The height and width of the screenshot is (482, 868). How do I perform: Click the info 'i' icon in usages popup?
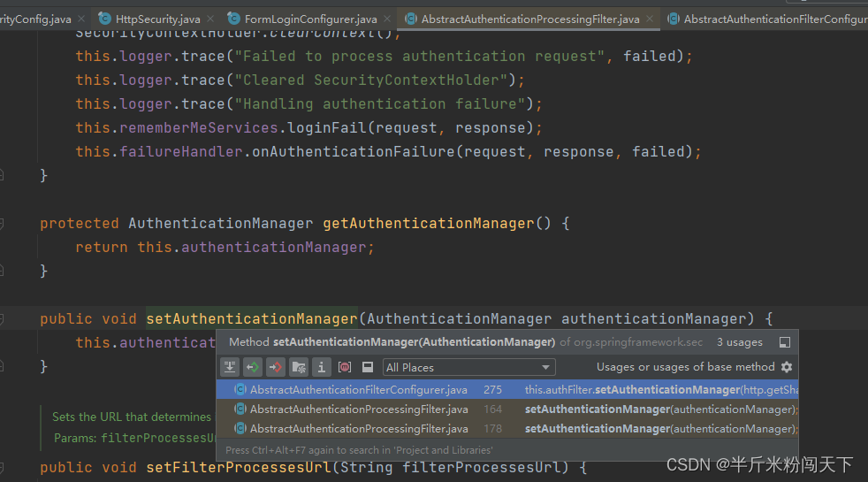point(322,367)
